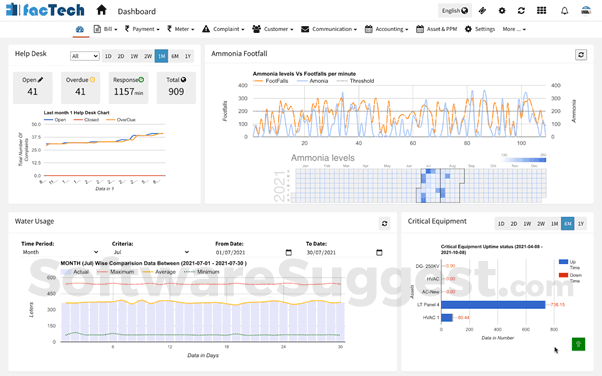Go to the home icon
Screen dimensions: 602x376
point(101,10)
